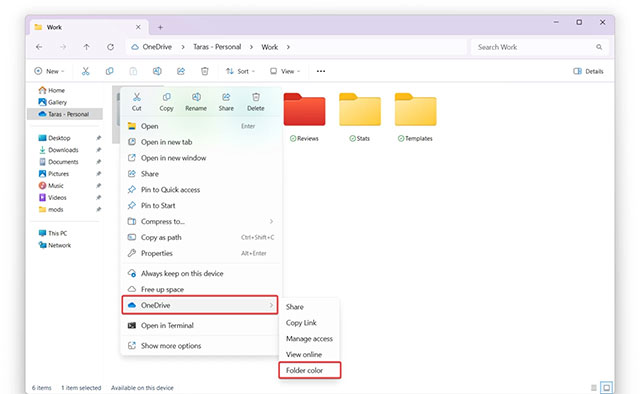This screenshot has height=394, width=640.
Task: Toggle the Details pane
Action: coord(588,71)
